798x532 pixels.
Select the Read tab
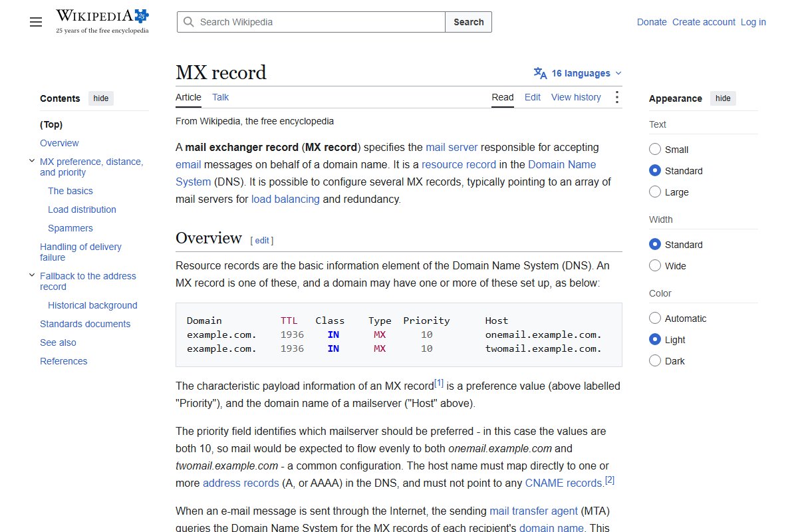pos(503,97)
